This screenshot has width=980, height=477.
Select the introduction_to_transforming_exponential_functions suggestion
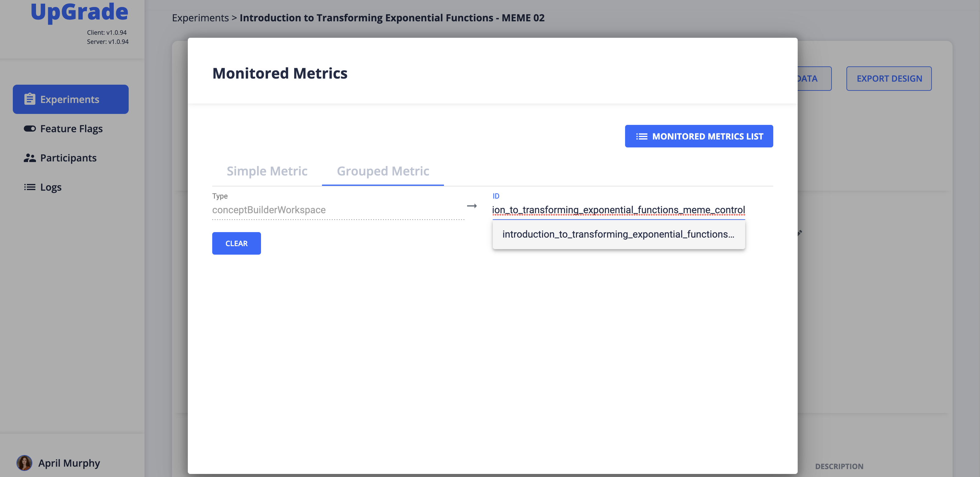(x=619, y=235)
